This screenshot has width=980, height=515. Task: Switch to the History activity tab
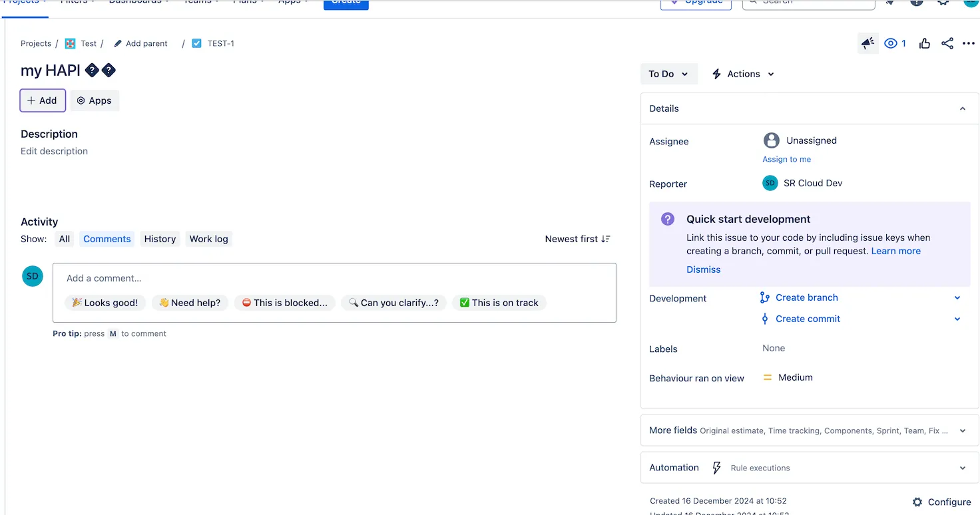[160, 239]
